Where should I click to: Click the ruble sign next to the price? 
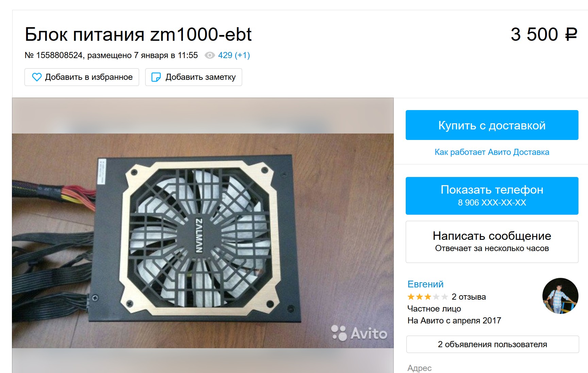(x=571, y=34)
